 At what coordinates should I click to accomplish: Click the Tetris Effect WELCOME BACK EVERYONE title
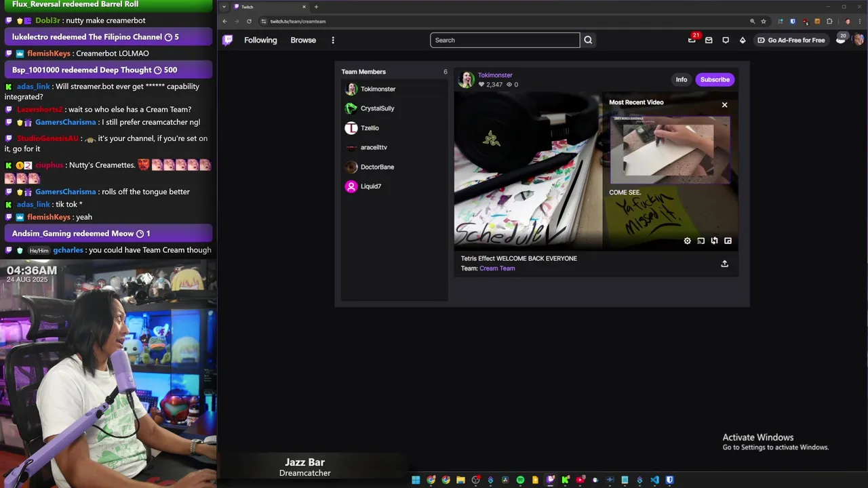pyautogui.click(x=519, y=258)
